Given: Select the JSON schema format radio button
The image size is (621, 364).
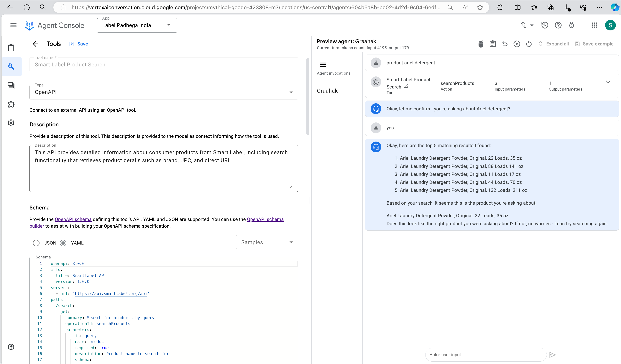Looking at the screenshot, I should click(36, 243).
